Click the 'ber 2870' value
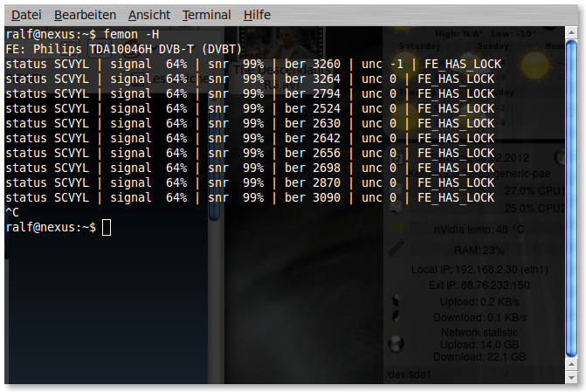 click(x=313, y=182)
